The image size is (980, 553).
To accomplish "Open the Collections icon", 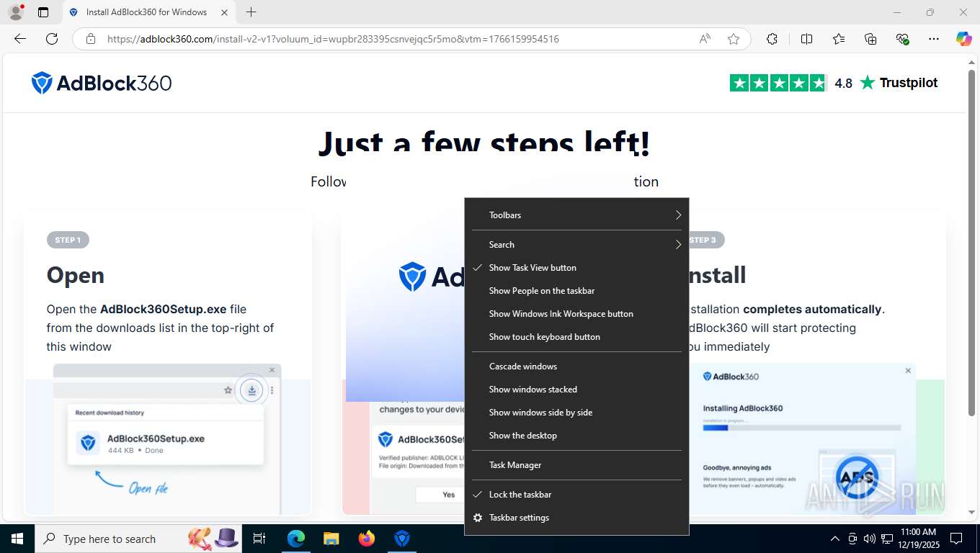I will [x=870, y=39].
